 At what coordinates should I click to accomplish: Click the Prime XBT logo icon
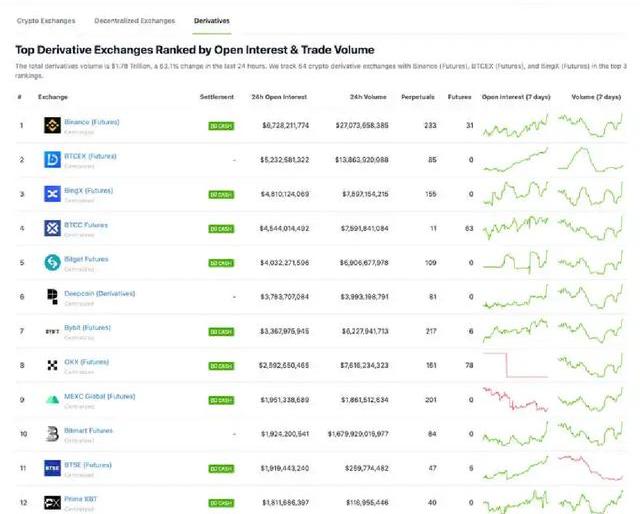pos(52,503)
